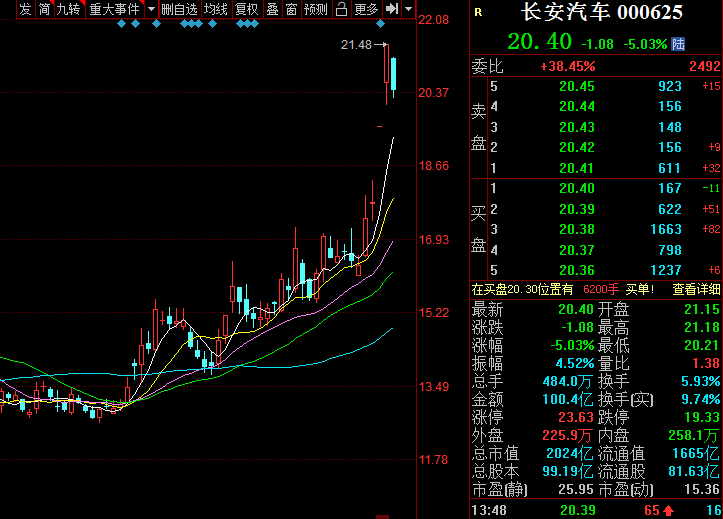
Task: Expand dropdown next to 重大事件
Action: [x=151, y=9]
